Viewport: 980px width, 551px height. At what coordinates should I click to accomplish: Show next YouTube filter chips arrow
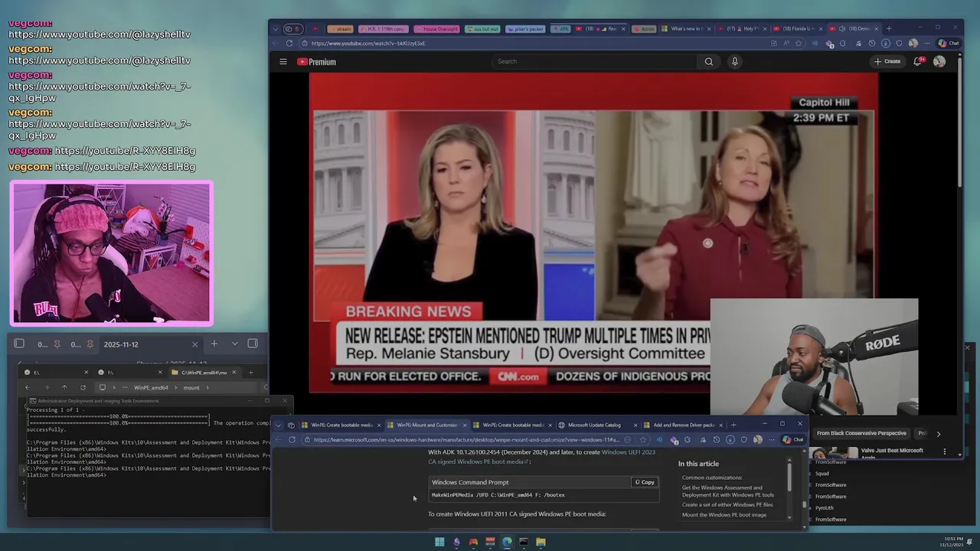coord(939,433)
